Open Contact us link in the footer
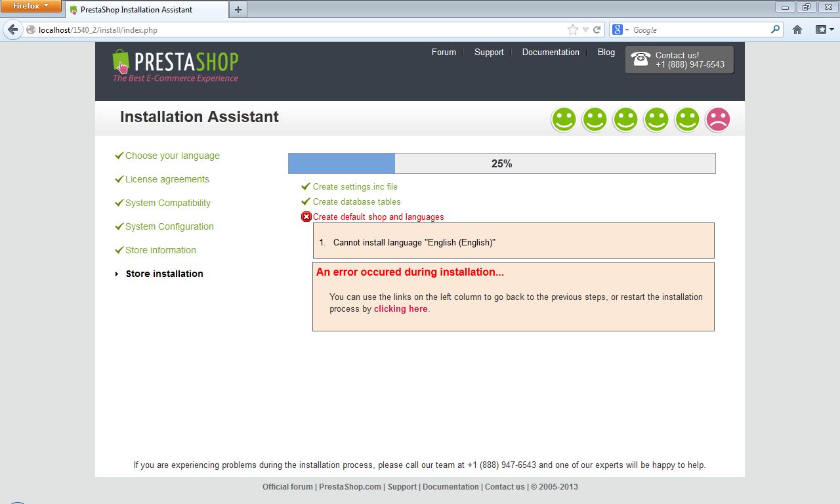Viewport: 840px width, 504px height. point(505,487)
